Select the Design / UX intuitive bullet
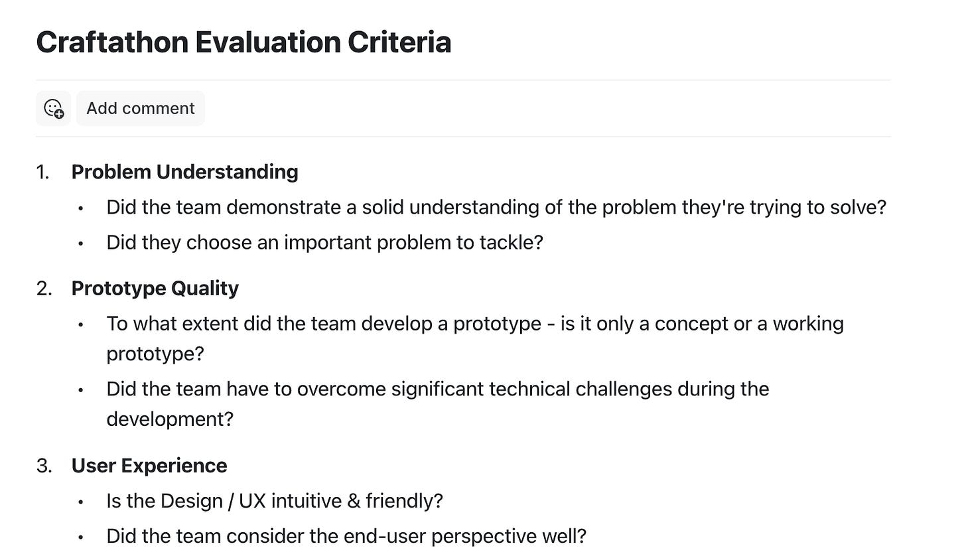The width and height of the screenshot is (966, 560). (x=276, y=500)
